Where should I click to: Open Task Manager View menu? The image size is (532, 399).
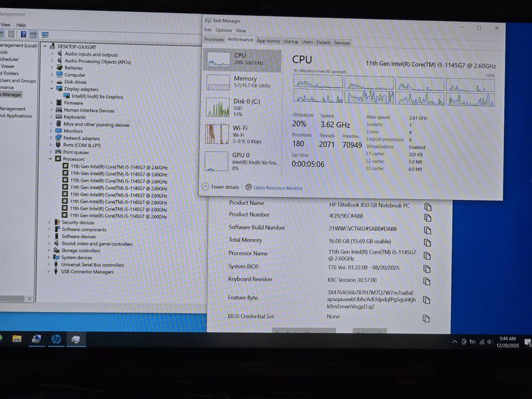tap(241, 31)
